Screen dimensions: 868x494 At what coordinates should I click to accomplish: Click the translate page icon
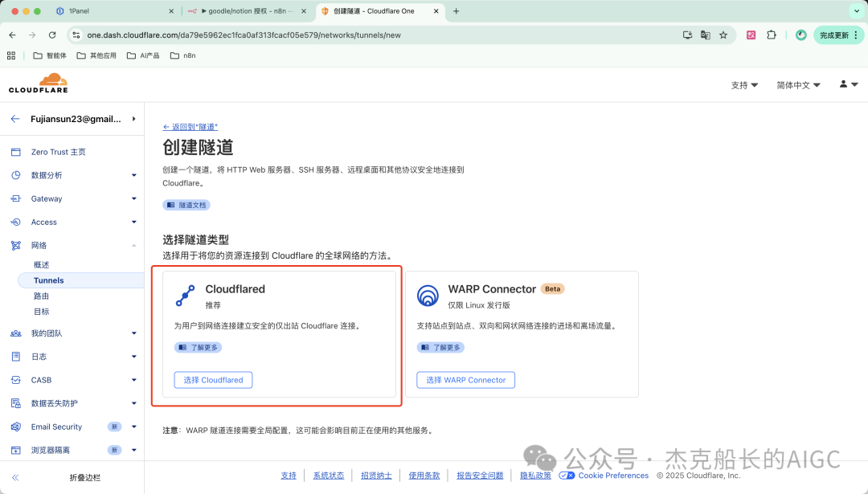pos(706,35)
